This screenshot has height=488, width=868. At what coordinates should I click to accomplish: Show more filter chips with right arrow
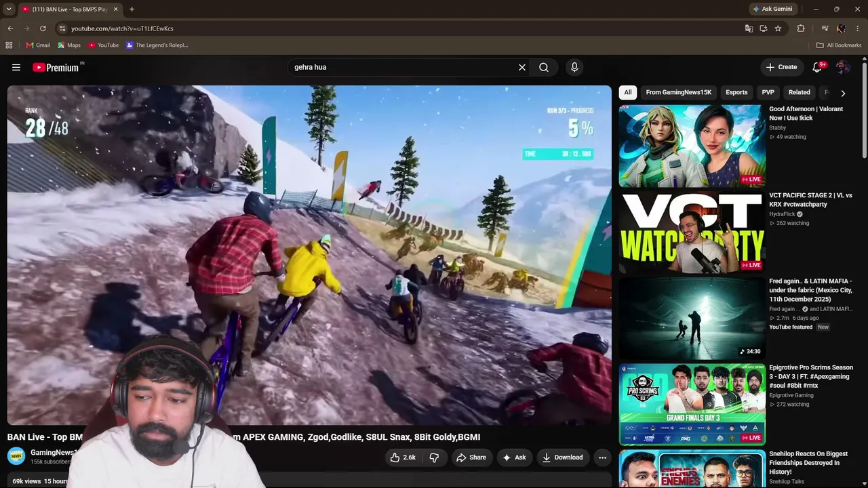[x=843, y=93]
